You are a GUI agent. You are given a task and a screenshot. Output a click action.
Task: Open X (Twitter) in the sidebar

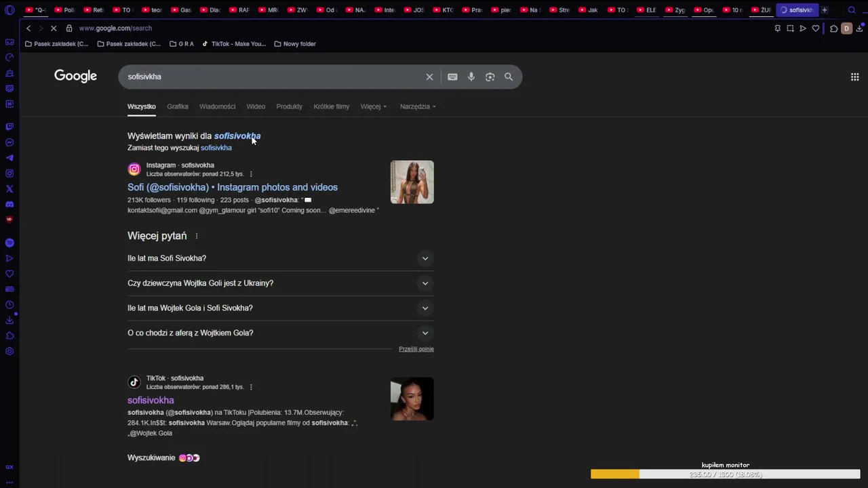[9, 189]
